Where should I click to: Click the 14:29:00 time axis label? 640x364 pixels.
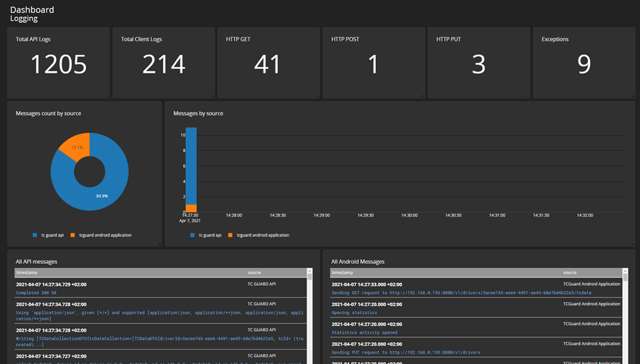click(x=322, y=215)
